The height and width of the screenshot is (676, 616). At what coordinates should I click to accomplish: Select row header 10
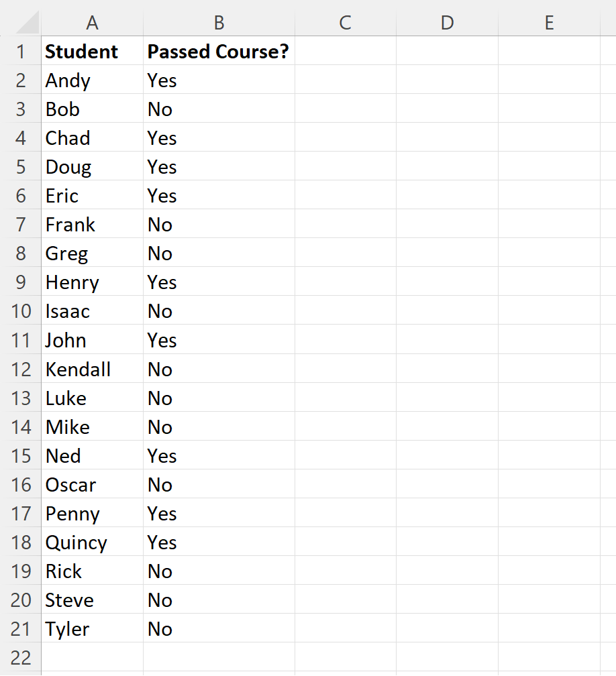pyautogui.click(x=21, y=311)
